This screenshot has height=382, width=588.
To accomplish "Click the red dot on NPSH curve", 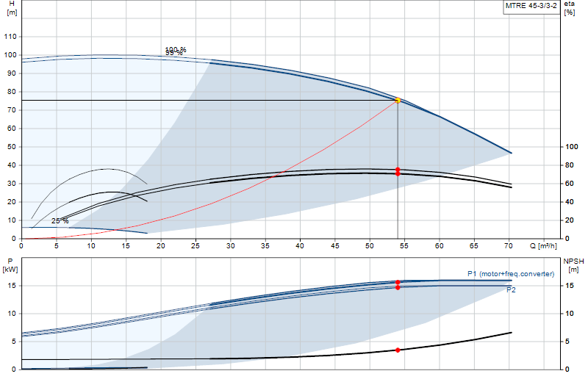I will [398, 350].
